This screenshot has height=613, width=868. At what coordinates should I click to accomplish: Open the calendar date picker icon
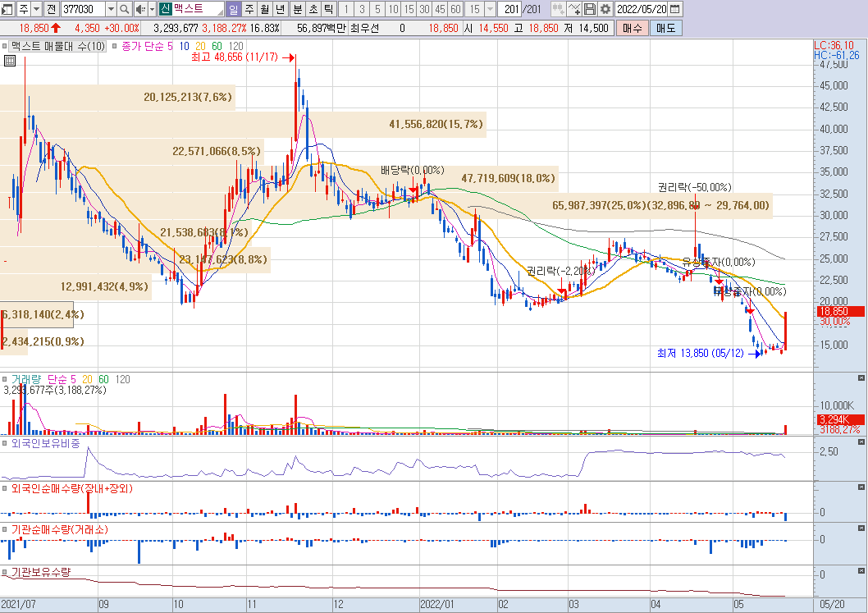click(x=675, y=9)
